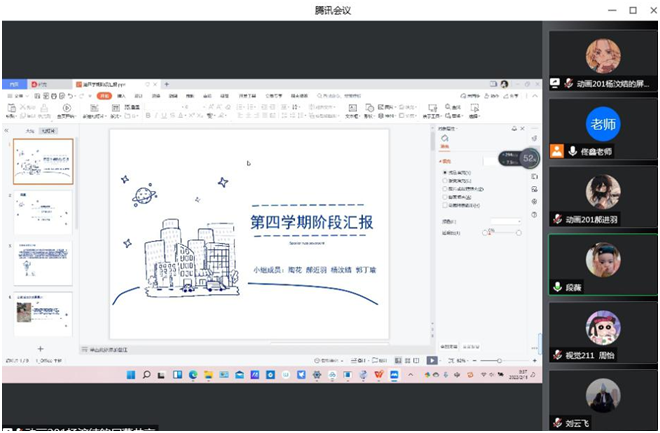Image resolution: width=660 pixels, height=433 pixels.
Task: Click microphone icon beside 段薇
Action: click(558, 287)
